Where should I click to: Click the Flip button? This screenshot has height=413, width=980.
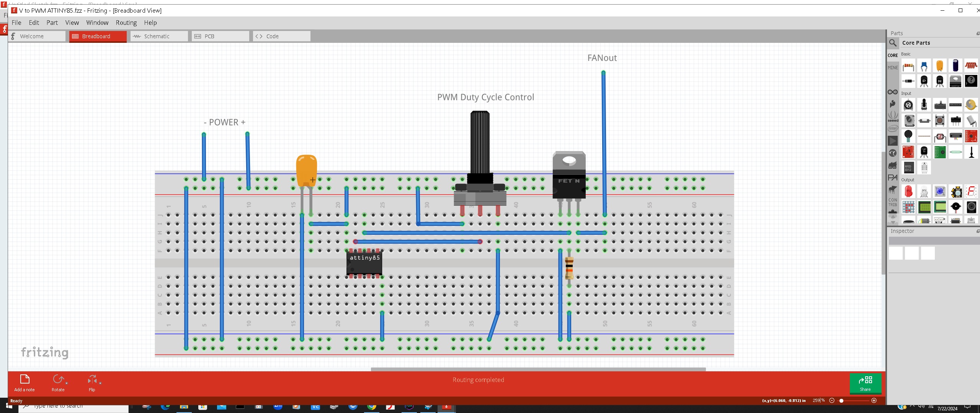pos(92,383)
